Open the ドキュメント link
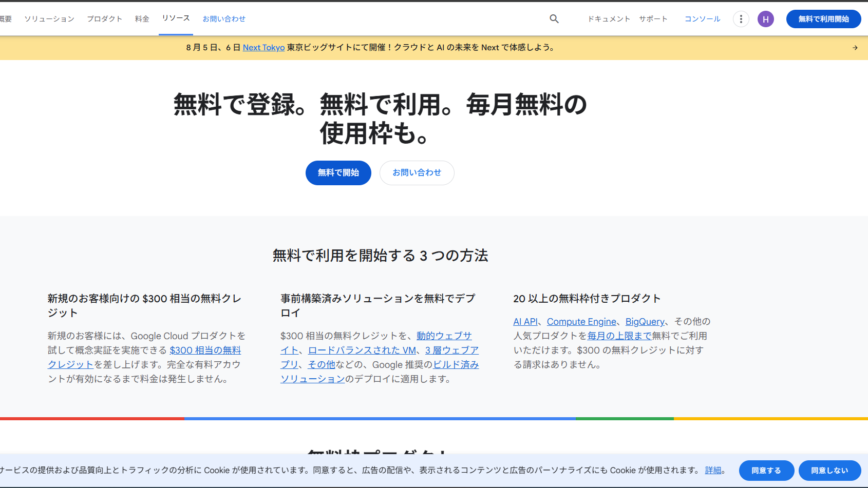This screenshot has width=868, height=488. 609,19
